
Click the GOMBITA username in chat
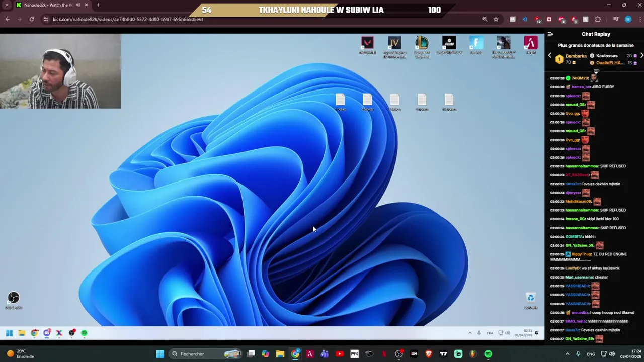click(x=574, y=237)
